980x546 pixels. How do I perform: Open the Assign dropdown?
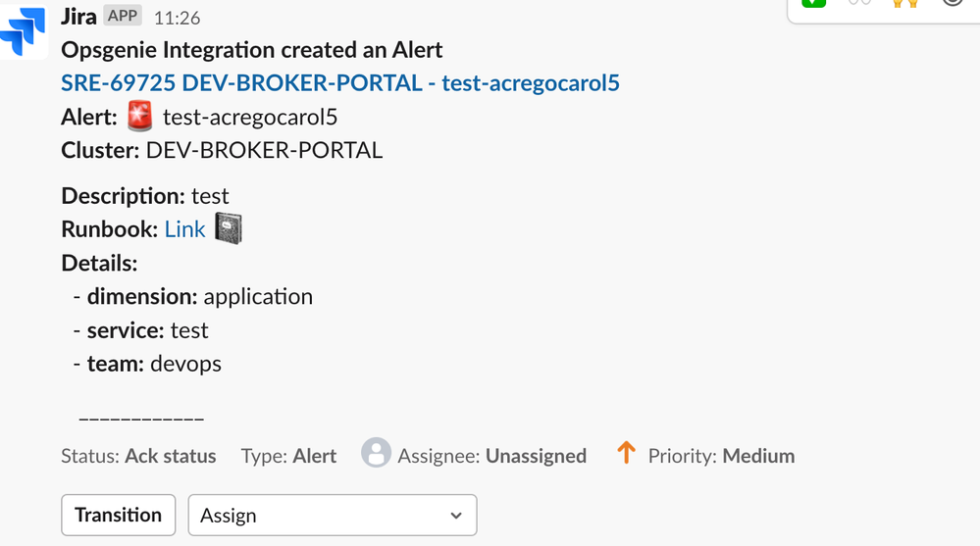pyautogui.click(x=333, y=515)
